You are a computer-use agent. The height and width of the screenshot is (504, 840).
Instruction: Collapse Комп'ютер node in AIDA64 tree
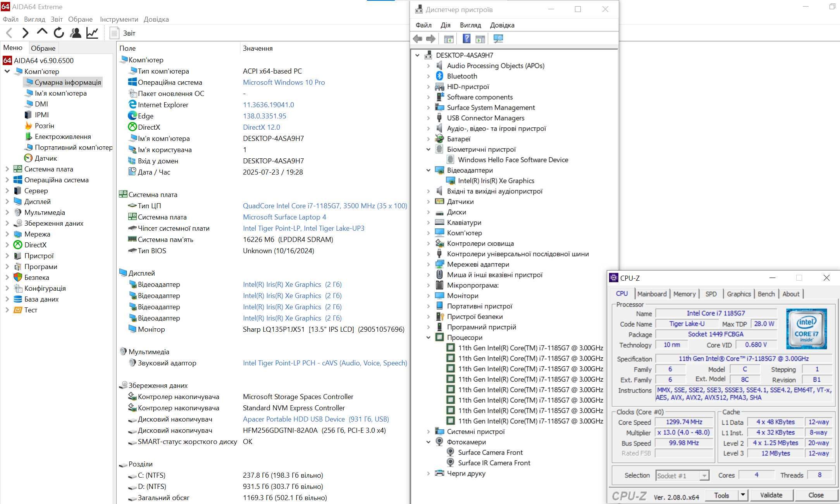coord(7,72)
